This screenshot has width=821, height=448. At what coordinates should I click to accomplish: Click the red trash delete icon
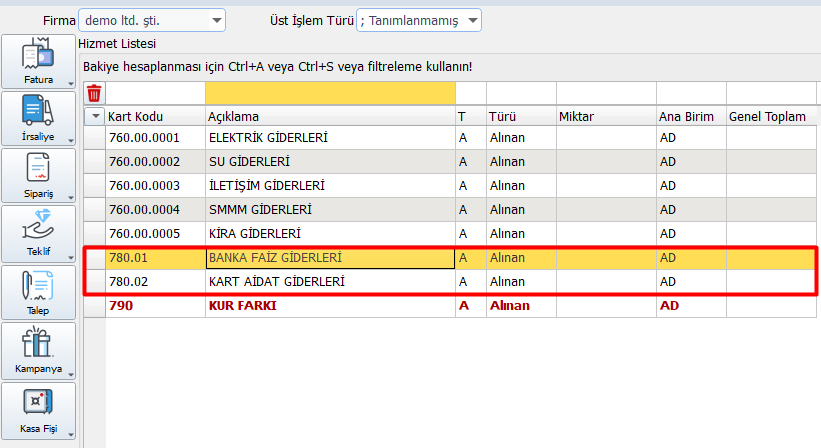(x=94, y=94)
